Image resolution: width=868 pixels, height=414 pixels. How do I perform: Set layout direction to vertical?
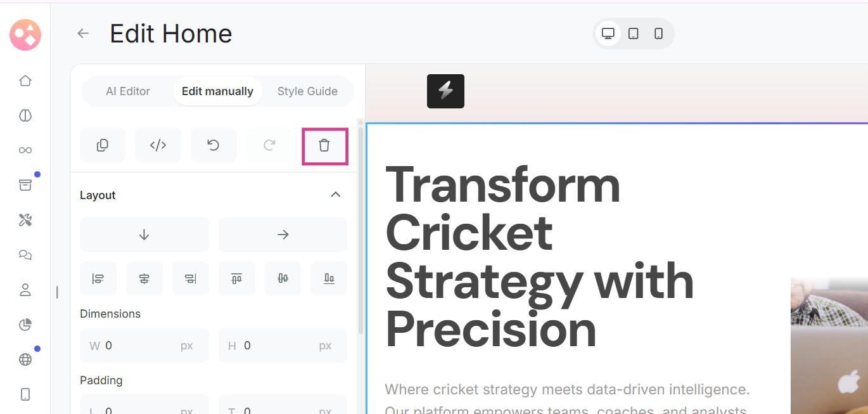coord(144,235)
